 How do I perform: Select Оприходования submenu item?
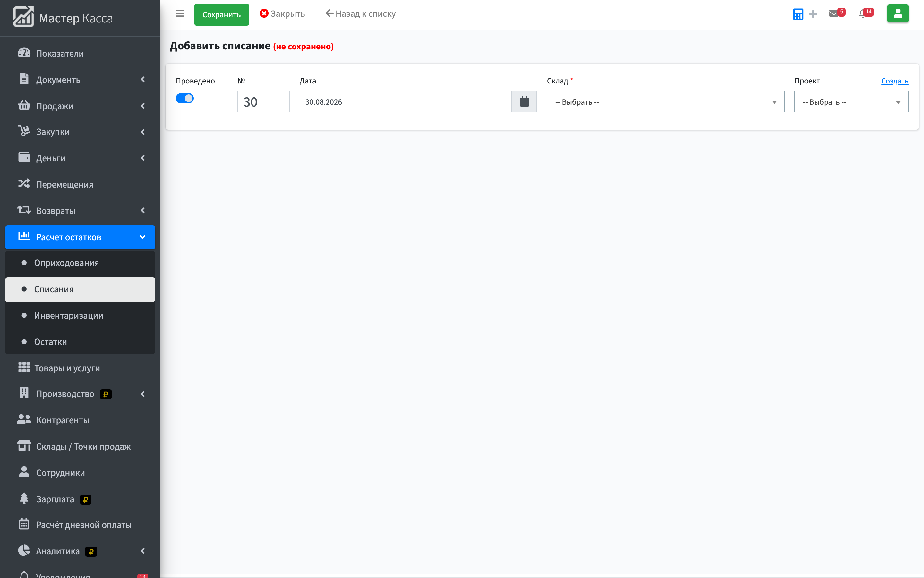point(80,263)
